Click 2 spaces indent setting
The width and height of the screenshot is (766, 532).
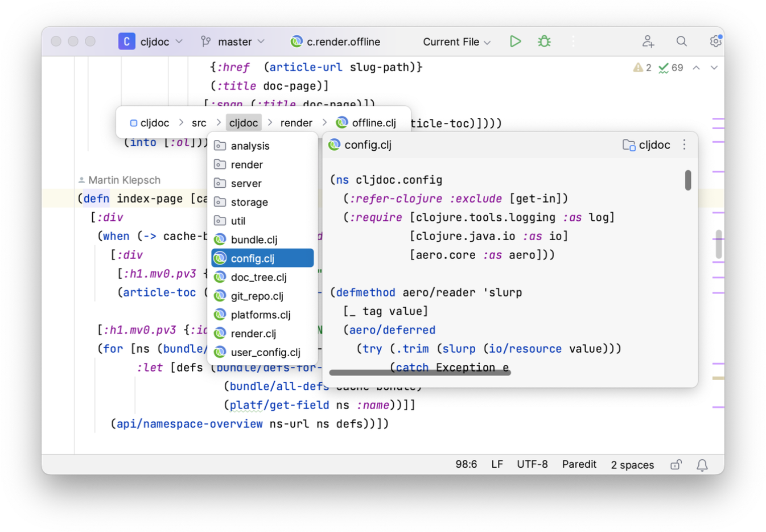[632, 465]
